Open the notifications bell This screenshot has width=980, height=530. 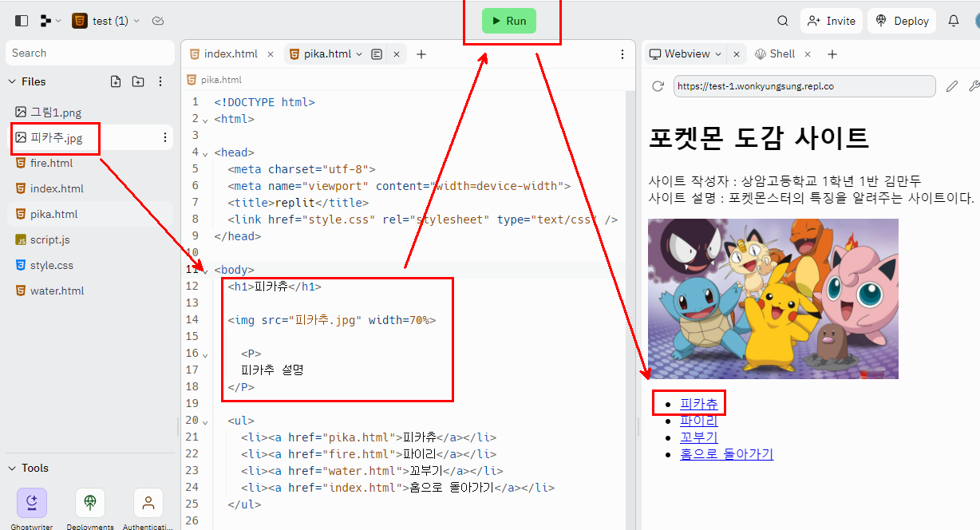(x=954, y=21)
